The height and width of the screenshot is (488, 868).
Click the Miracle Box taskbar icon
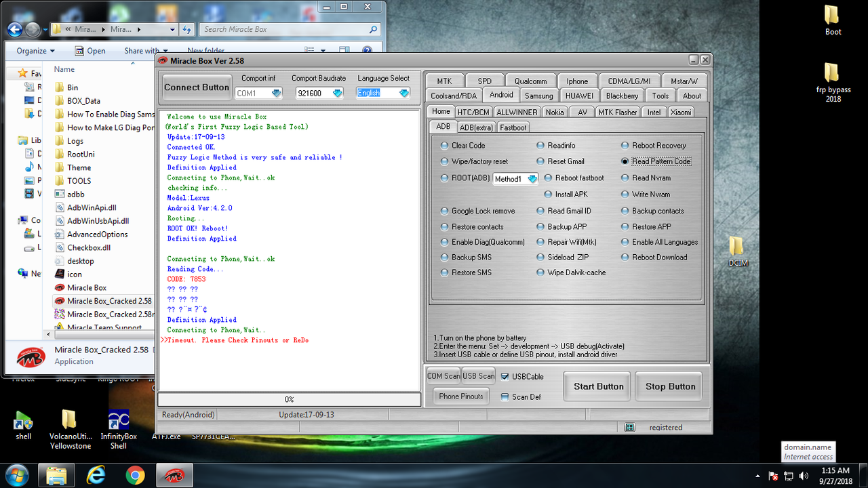(175, 476)
